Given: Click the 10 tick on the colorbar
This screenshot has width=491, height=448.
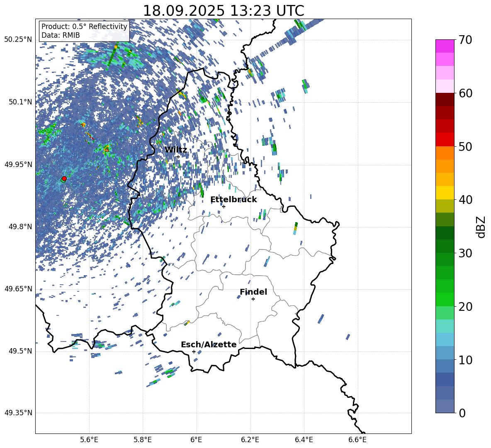Looking at the screenshot, I should (x=465, y=360).
